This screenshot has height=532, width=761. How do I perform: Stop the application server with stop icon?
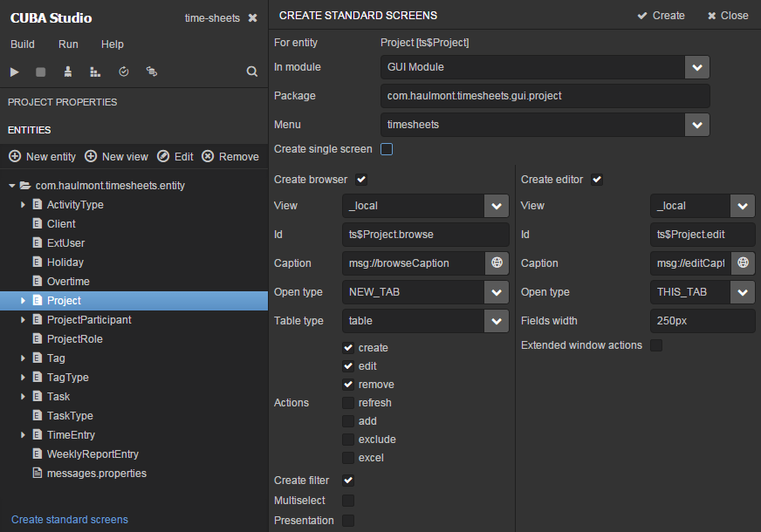coord(41,72)
